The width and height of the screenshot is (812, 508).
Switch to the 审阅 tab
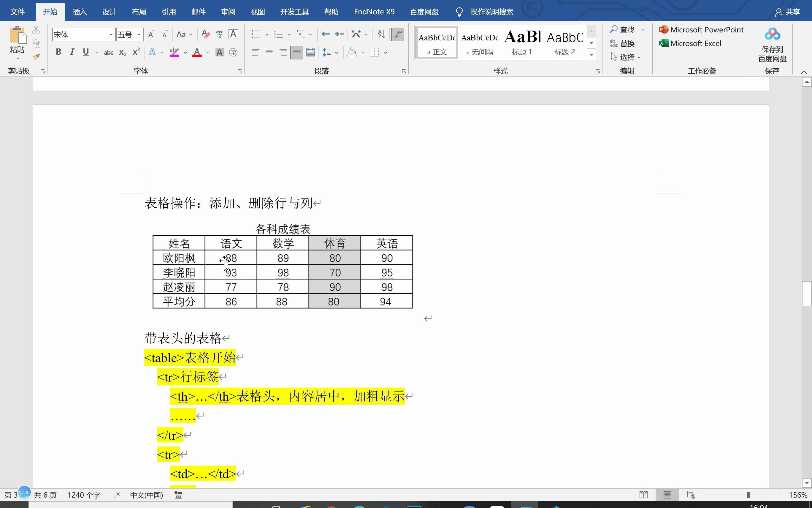[x=228, y=12]
